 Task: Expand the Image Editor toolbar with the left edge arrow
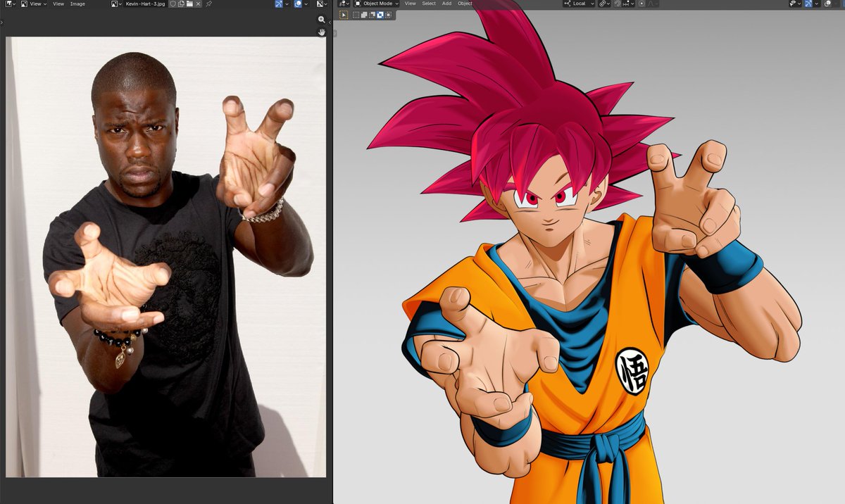(2, 22)
